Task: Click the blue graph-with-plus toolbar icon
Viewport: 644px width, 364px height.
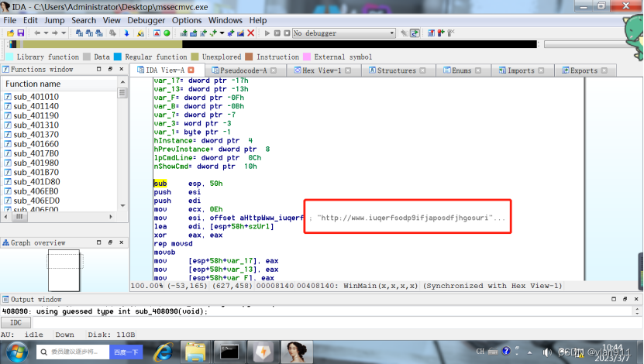Action: point(193,33)
